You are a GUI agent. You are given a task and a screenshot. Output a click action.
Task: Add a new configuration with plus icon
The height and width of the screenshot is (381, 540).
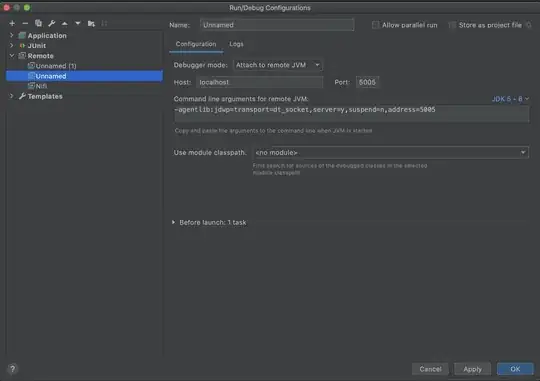pyautogui.click(x=12, y=23)
